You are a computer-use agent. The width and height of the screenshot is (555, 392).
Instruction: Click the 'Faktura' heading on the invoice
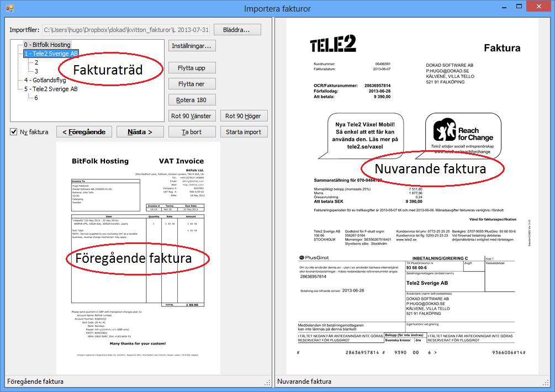[x=502, y=48]
